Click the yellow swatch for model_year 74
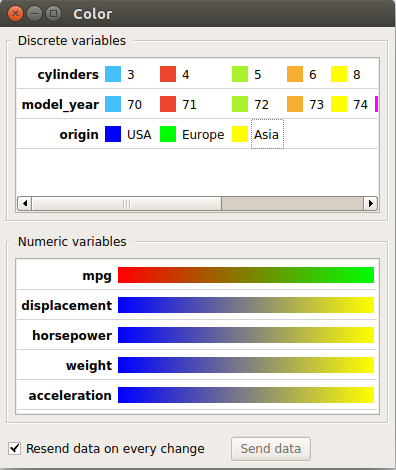396x470 pixels. pos(339,104)
